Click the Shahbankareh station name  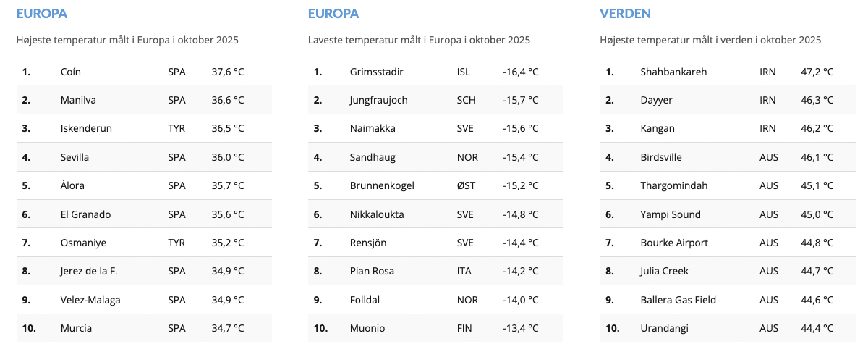coord(673,72)
